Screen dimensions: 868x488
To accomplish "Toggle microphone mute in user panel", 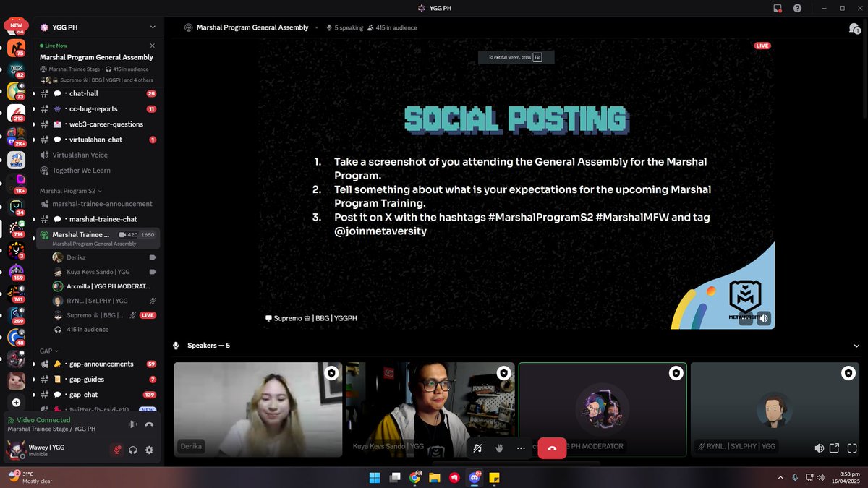I will pyautogui.click(x=116, y=450).
